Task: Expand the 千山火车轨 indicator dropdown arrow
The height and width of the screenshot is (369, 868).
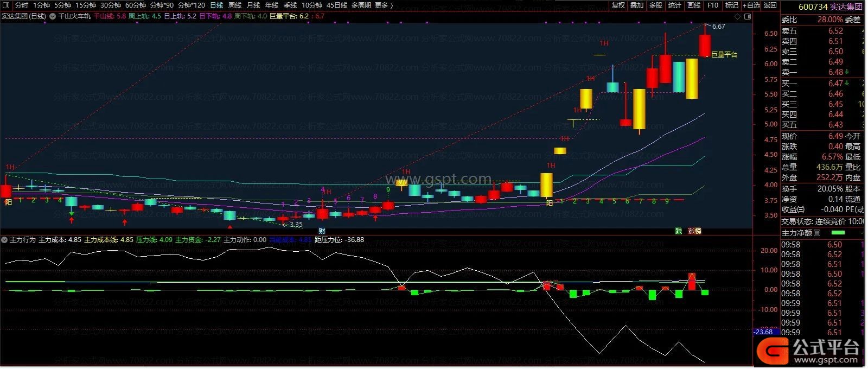Action: (53, 16)
